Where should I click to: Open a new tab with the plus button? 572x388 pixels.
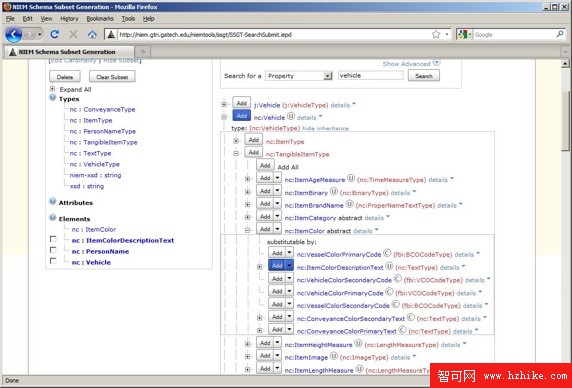143,52
